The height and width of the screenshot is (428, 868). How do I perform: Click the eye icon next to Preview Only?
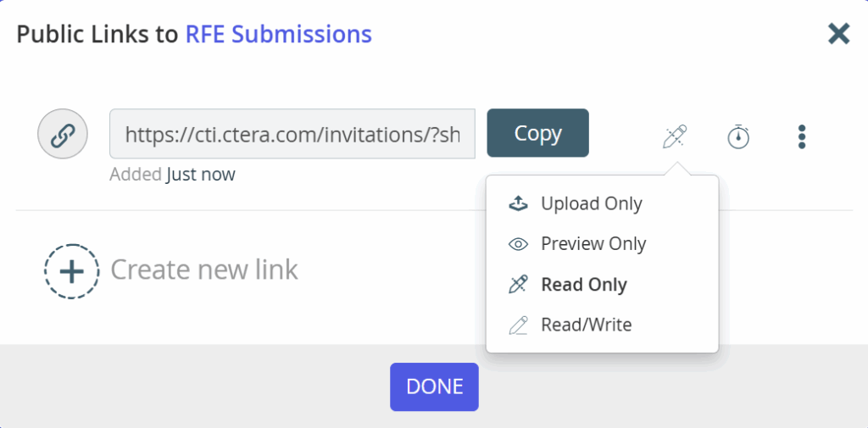coord(518,244)
